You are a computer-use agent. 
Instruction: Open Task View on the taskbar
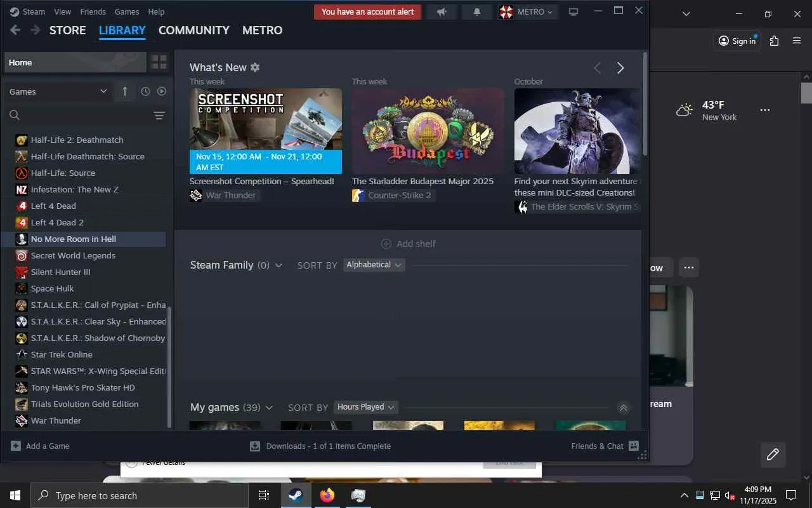tap(264, 495)
